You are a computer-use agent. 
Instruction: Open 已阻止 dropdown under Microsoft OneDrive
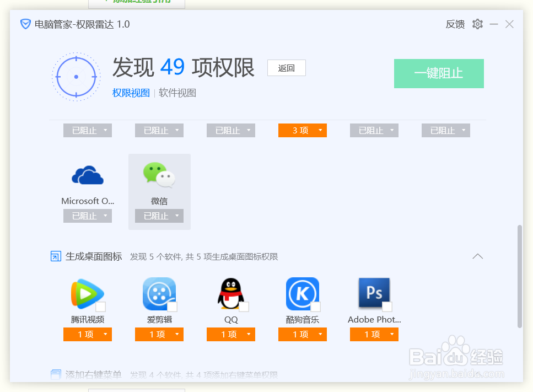coord(87,216)
